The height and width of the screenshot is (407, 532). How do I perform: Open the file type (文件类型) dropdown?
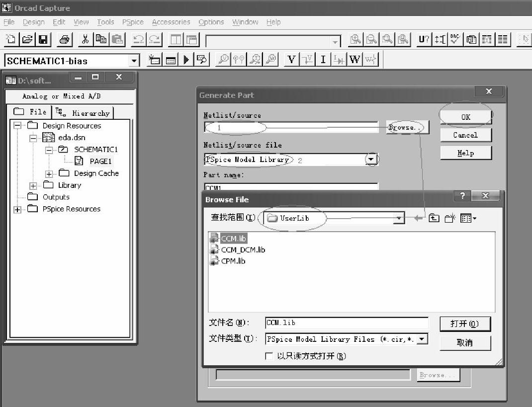(x=422, y=339)
